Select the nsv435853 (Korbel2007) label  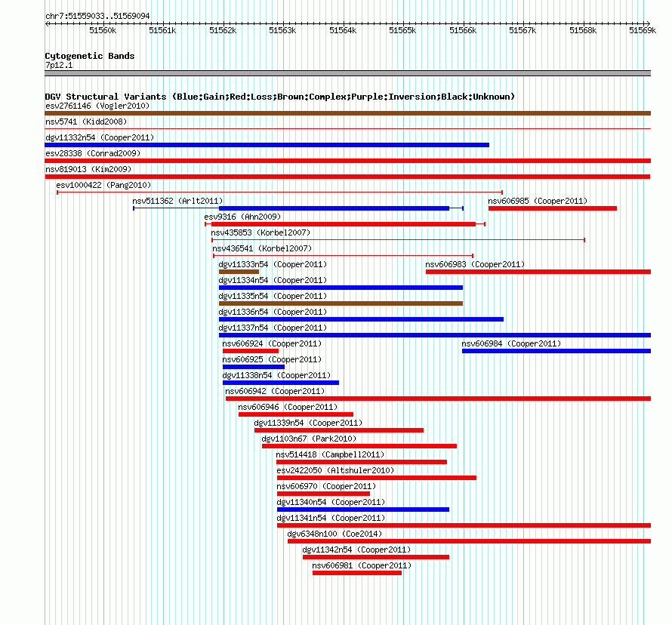click(260, 232)
